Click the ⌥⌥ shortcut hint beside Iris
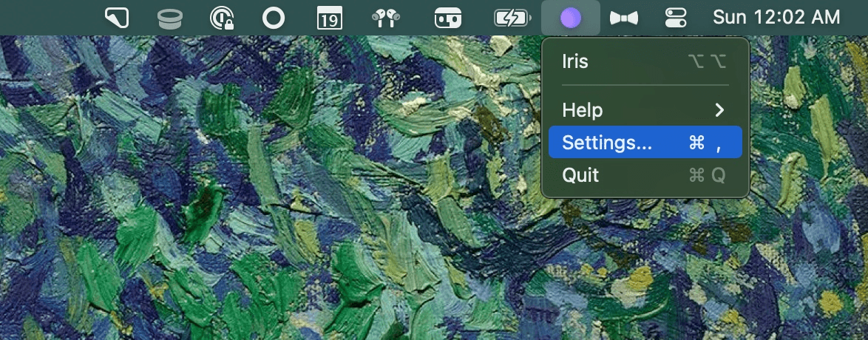 coord(707,61)
